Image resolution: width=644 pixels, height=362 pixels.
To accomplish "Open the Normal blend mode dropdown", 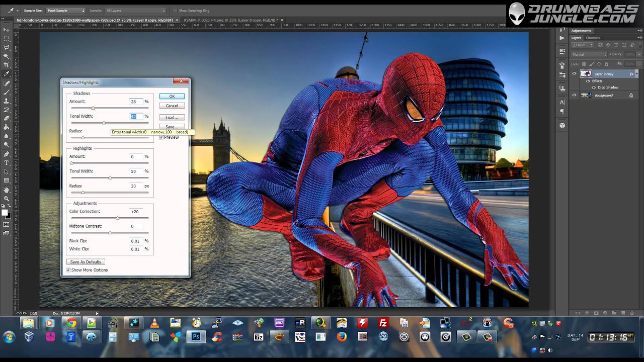I will point(589,54).
